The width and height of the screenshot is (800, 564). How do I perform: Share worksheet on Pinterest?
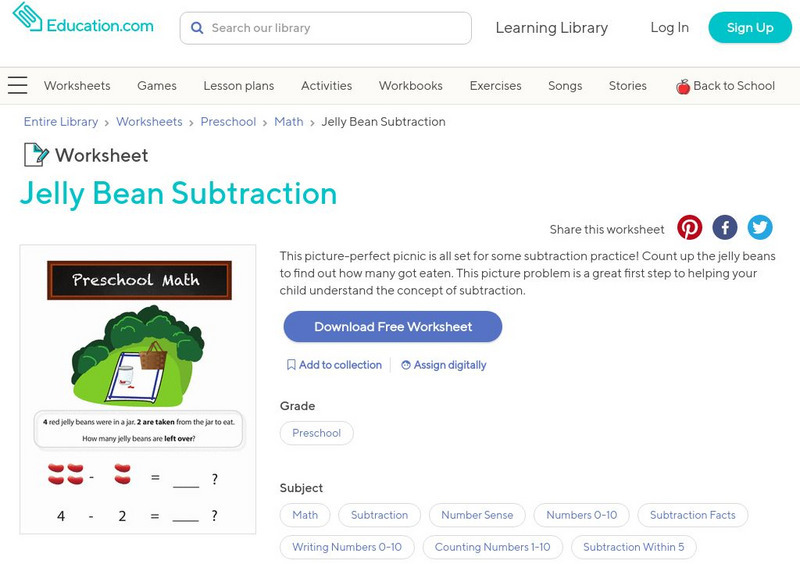690,228
